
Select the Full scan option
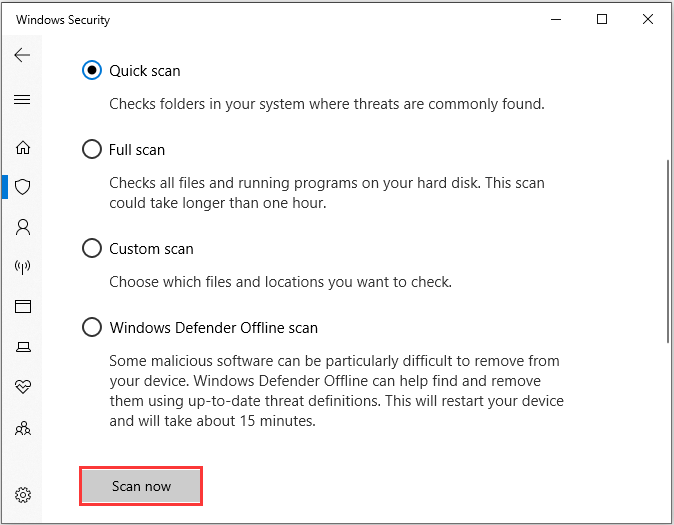(x=92, y=149)
